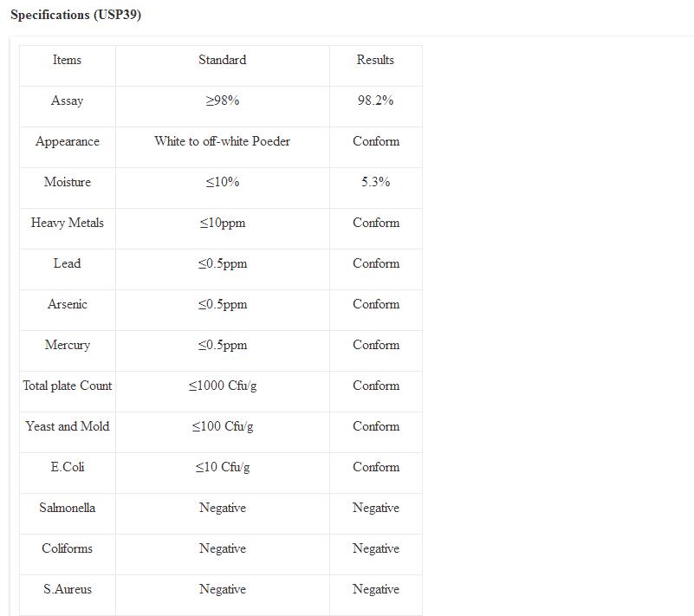Click the ≤10ppm standard cell

(x=222, y=223)
